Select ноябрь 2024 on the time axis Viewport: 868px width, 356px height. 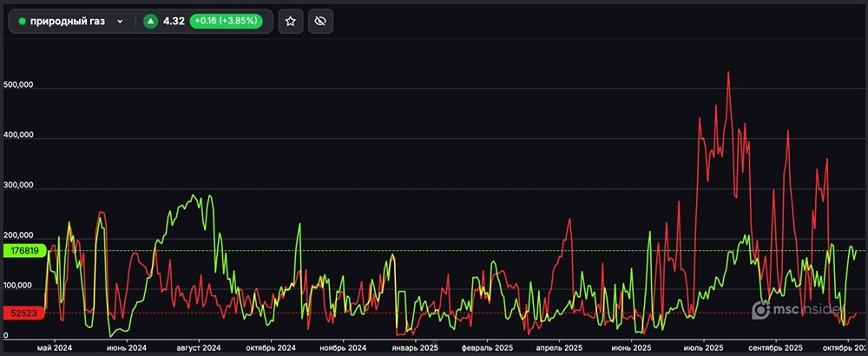tap(343, 346)
